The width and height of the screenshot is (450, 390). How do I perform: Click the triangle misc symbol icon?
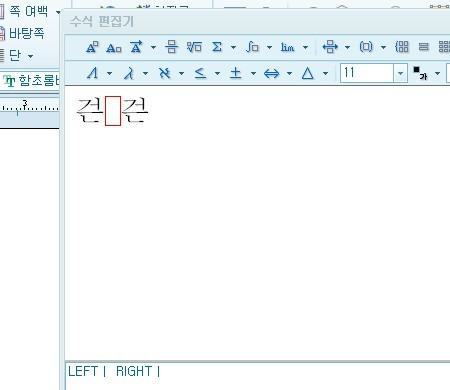[308, 73]
